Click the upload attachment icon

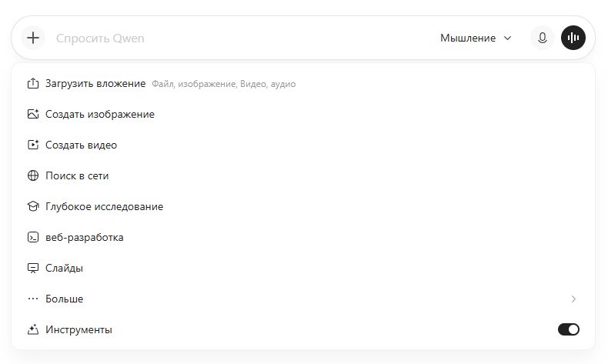33,83
